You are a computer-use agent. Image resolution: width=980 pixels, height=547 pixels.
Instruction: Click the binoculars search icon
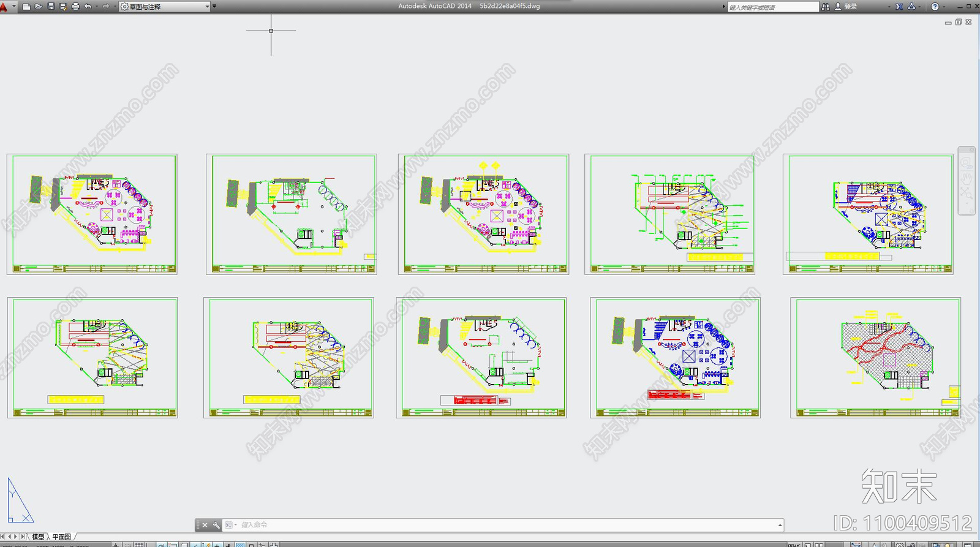coord(826,7)
